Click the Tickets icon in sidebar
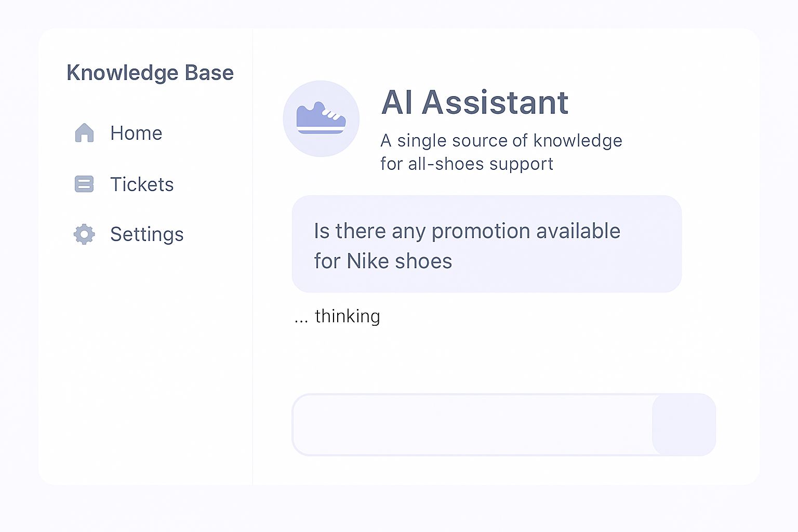The width and height of the screenshot is (798, 532). 84,184
